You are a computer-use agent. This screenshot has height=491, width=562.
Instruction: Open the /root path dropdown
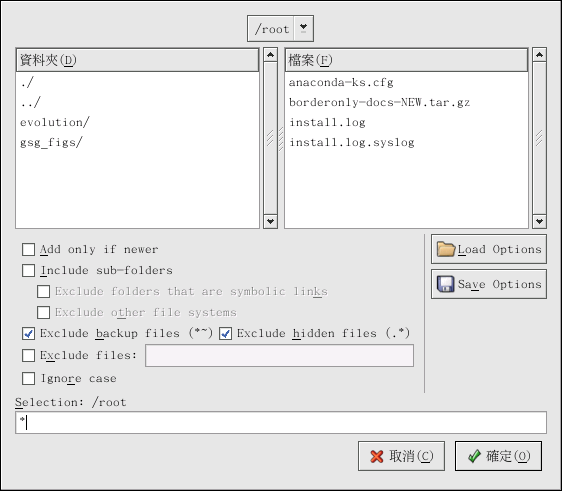point(303,28)
